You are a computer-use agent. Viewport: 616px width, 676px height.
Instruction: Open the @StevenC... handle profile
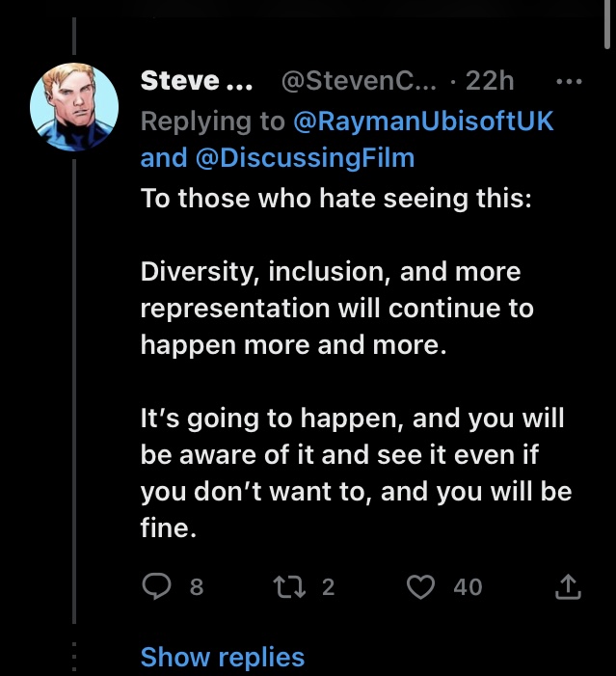[359, 81]
